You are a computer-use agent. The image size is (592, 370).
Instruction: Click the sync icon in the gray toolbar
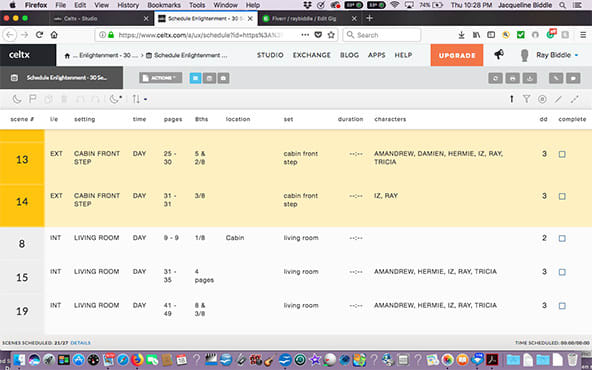(x=495, y=78)
